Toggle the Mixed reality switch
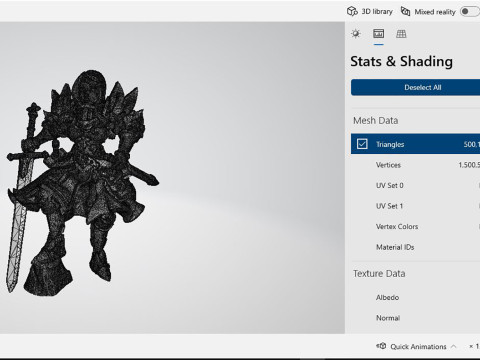480x360 pixels. pos(469,12)
